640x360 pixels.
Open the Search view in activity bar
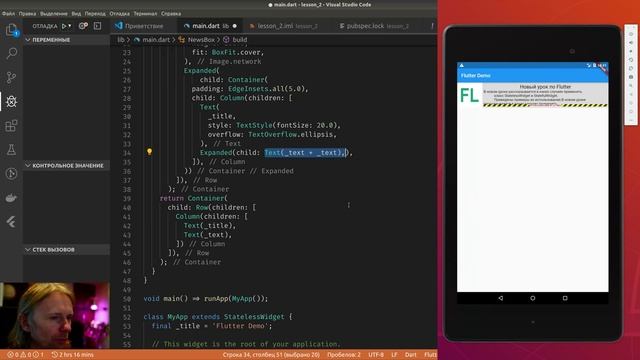[11, 53]
